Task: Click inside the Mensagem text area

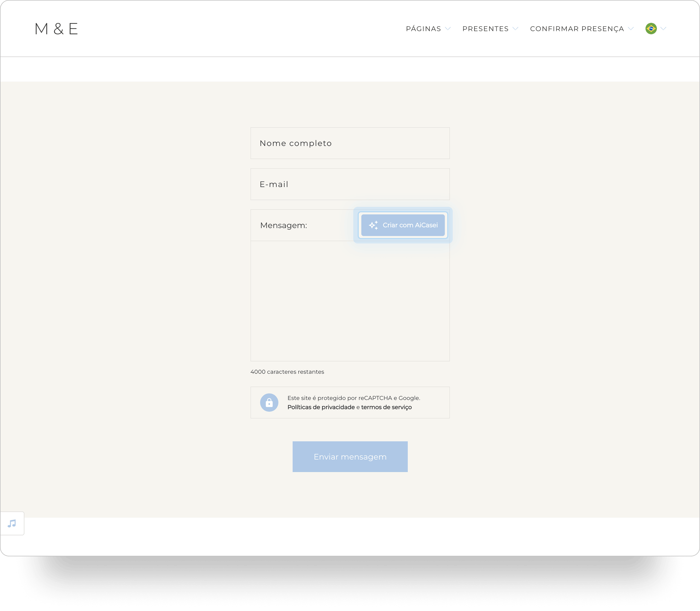Action: click(x=350, y=301)
